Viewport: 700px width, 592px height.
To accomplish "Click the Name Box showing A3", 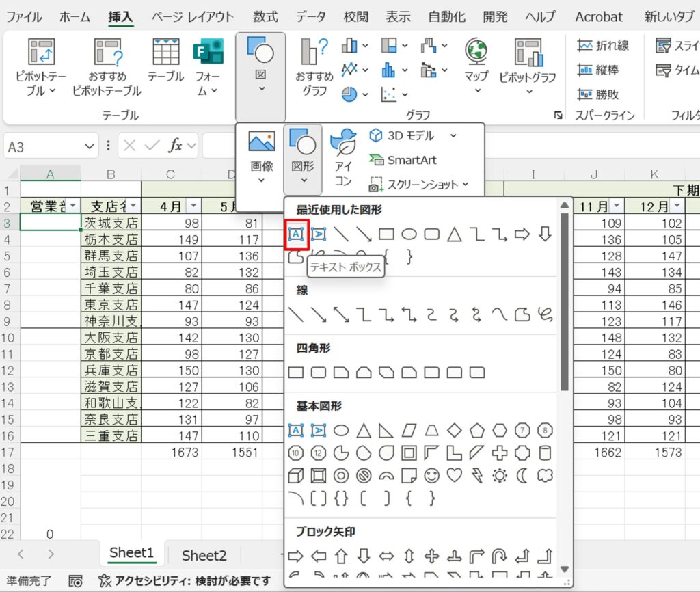I will coord(51,146).
